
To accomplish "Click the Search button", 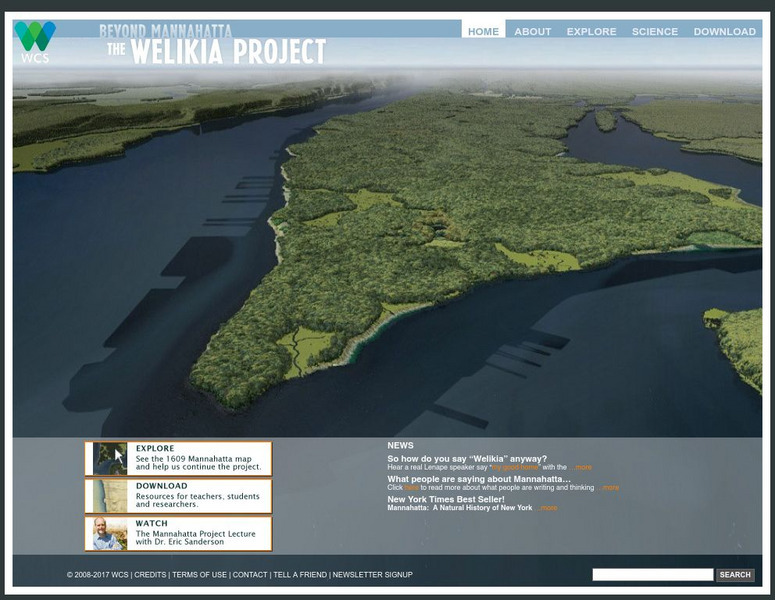I will (735, 575).
